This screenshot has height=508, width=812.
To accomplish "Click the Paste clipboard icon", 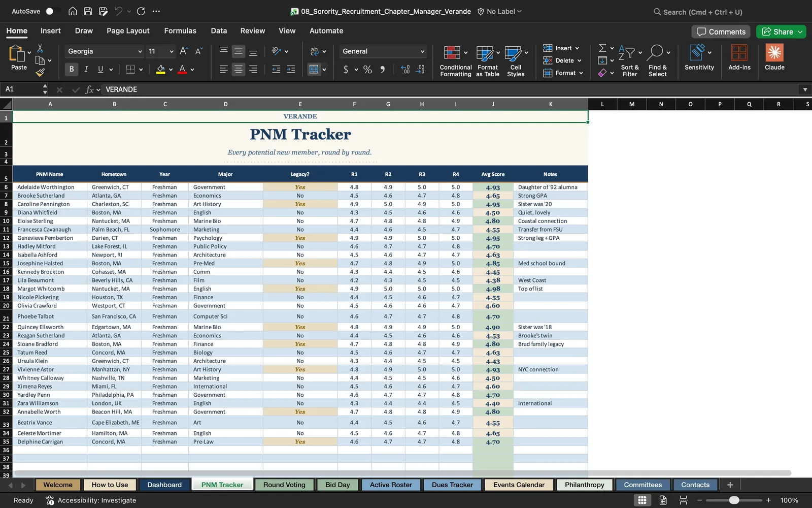I will [x=17, y=53].
